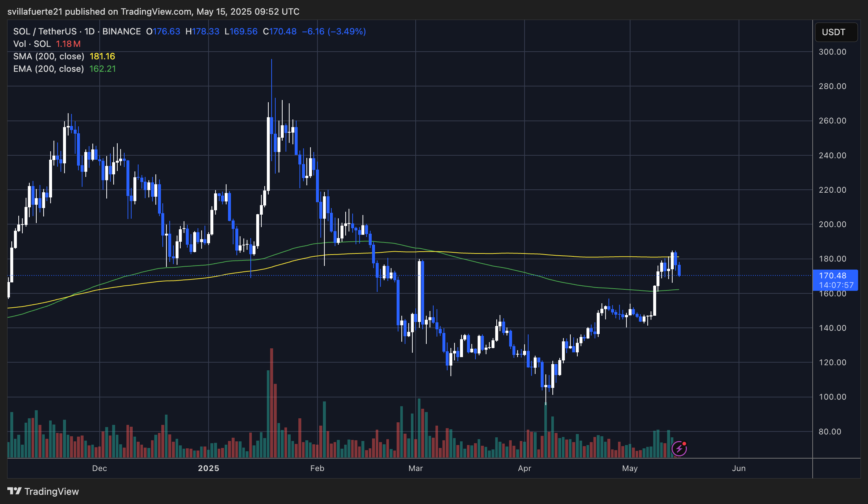Click the Feb label on the time axis
Image resolution: width=868 pixels, height=504 pixels.
coord(317,468)
